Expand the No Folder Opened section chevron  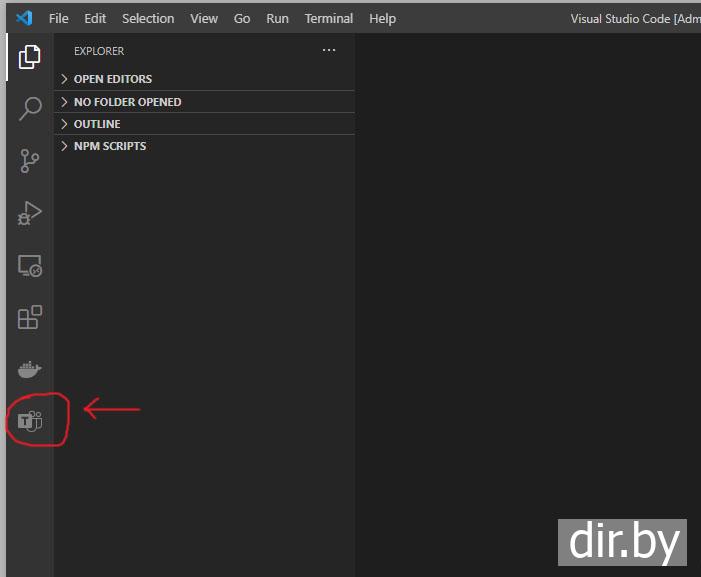pyautogui.click(x=64, y=102)
